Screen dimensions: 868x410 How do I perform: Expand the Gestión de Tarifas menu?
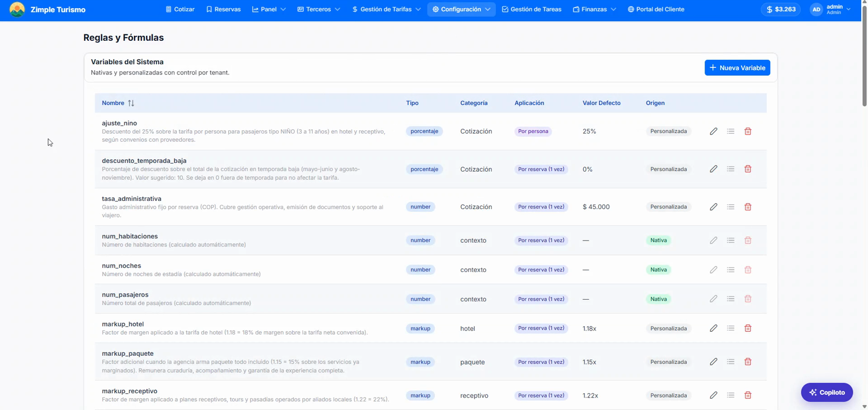386,9
